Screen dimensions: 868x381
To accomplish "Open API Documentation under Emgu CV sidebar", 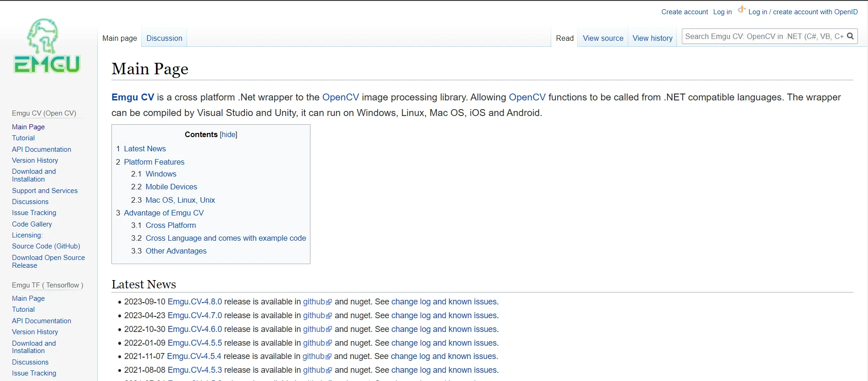I will click(x=41, y=149).
